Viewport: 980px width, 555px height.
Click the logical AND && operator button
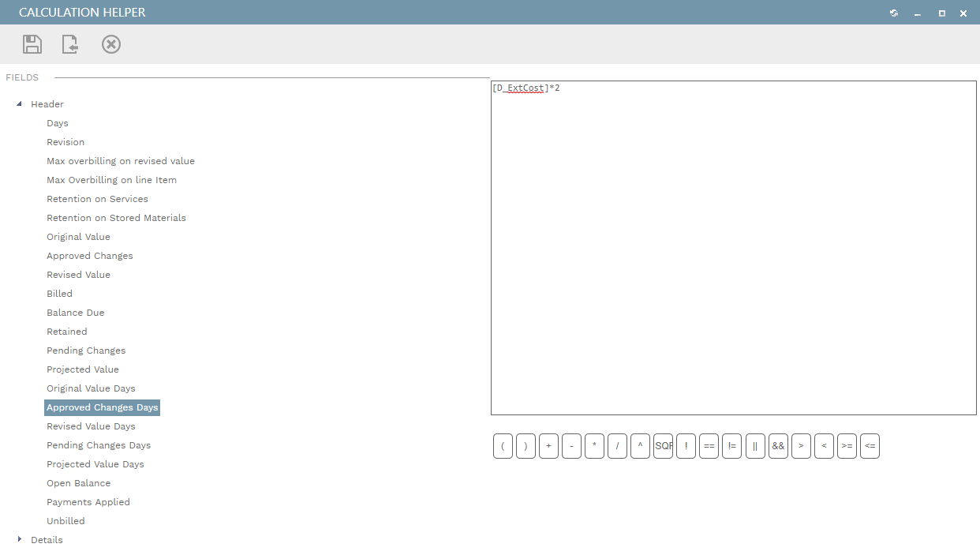pos(778,446)
